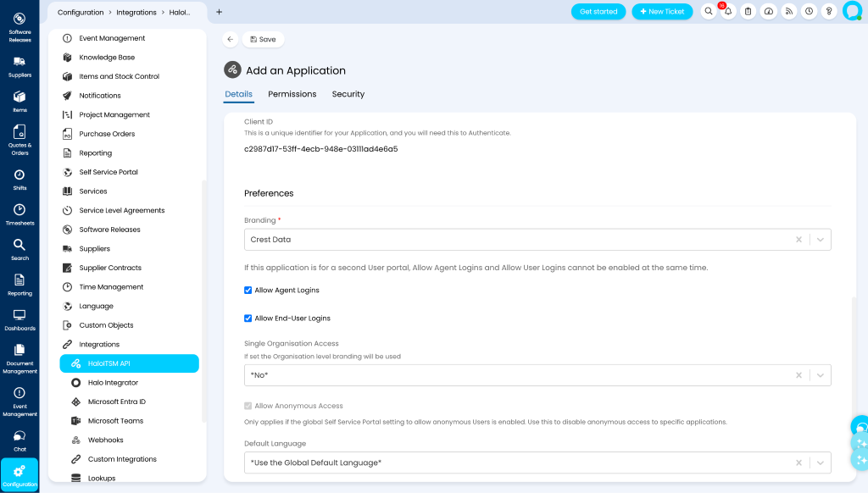This screenshot has width=868, height=493.
Task: Toggle Allow Anonymous Access checkbox
Action: point(248,406)
